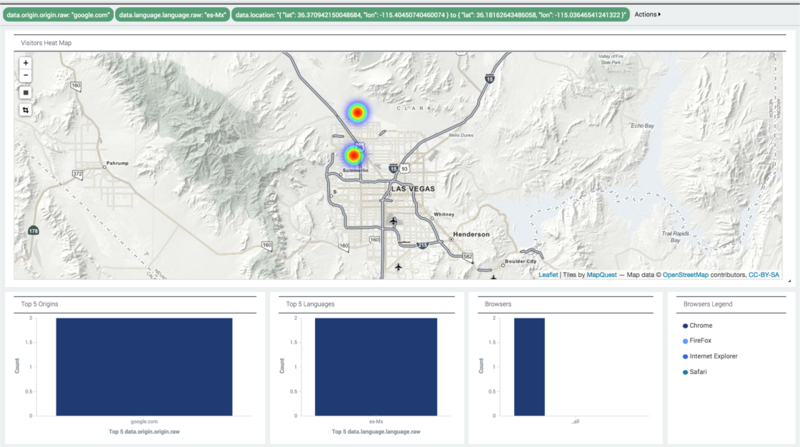Viewport: 800px width, 447px height.
Task: Select the data.location geo filter pill
Action: coord(431,15)
